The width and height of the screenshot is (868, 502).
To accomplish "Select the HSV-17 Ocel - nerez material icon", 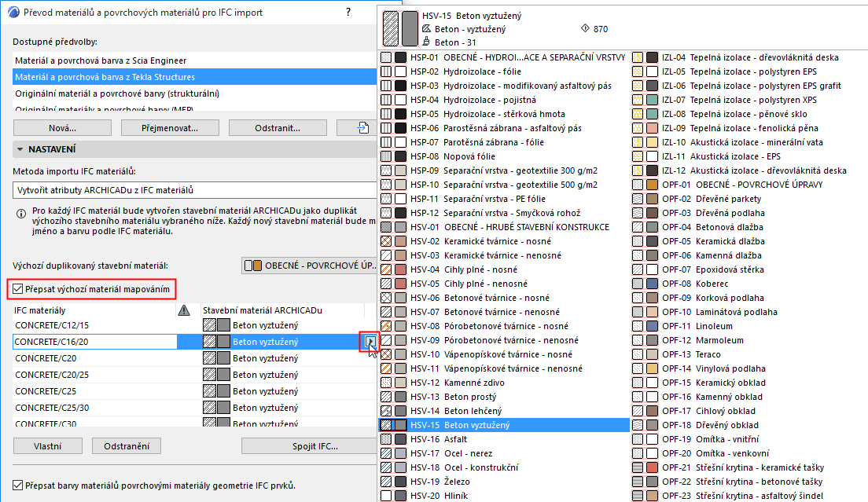I will [x=384, y=453].
